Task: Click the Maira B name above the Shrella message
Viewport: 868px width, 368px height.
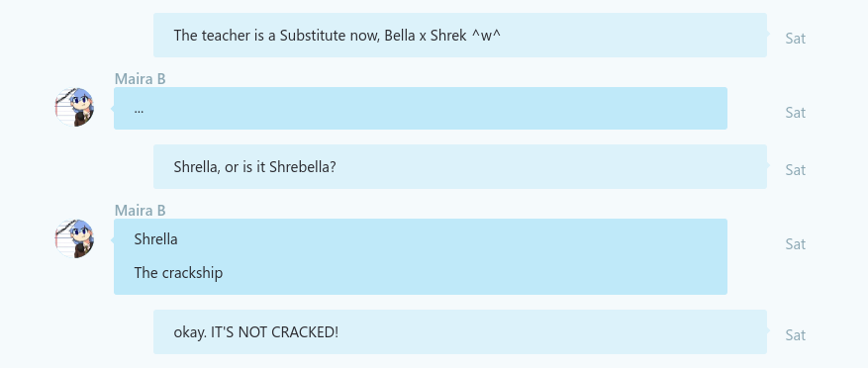Action: pos(141,211)
